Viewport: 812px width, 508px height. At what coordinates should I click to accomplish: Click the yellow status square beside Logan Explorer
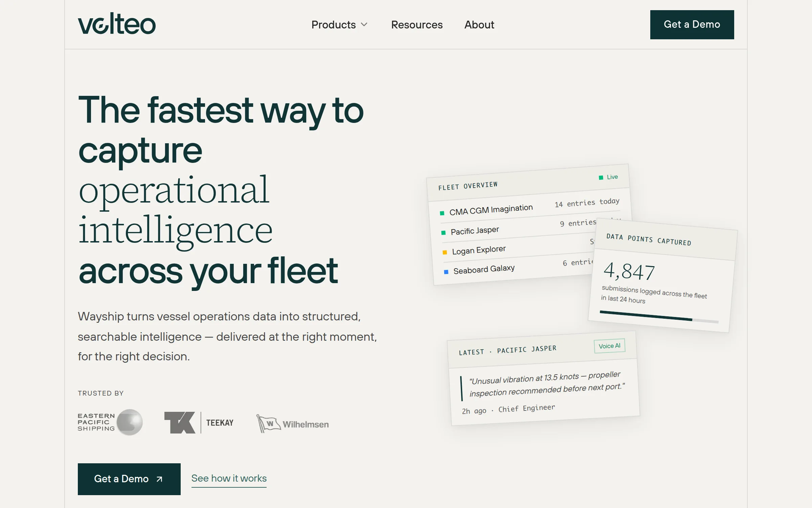coord(445,252)
